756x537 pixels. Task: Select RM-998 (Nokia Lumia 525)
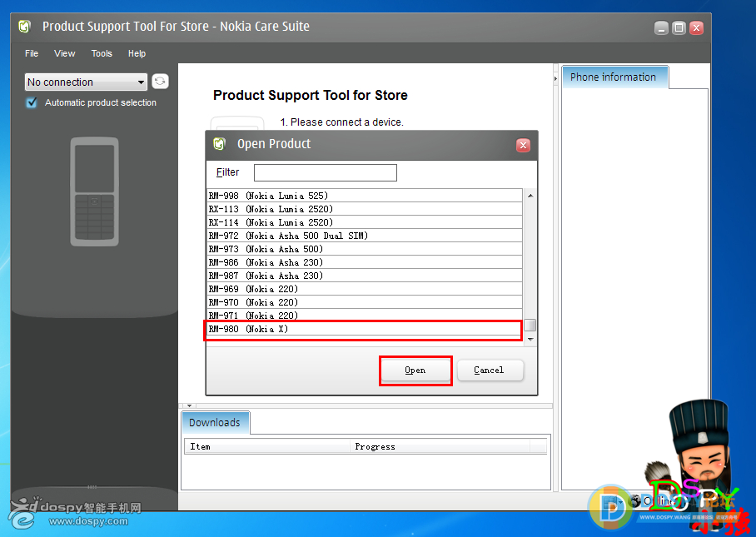click(x=365, y=196)
